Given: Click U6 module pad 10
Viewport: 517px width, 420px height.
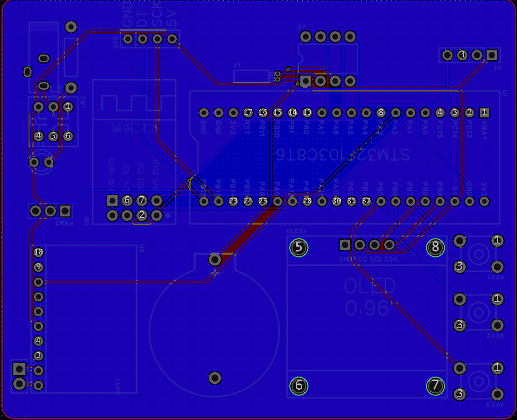Looking at the screenshot, I should tap(38, 252).
